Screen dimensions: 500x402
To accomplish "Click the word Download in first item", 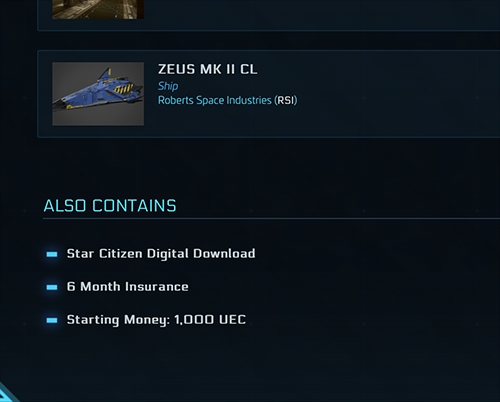I will point(224,254).
